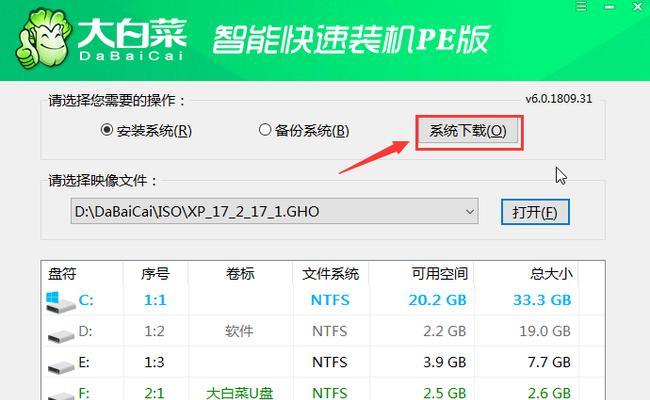Click the v6.0.1809.31 version text
The width and height of the screenshot is (650, 400).
click(559, 99)
